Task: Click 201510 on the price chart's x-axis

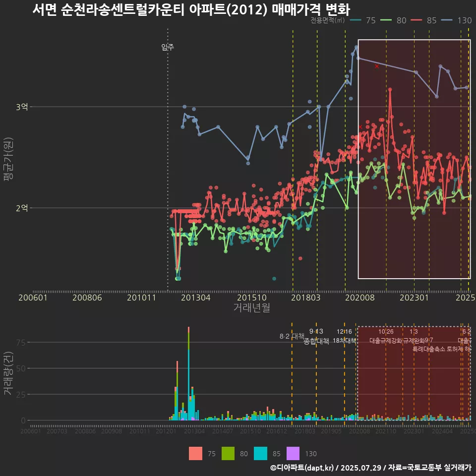Action: (x=252, y=297)
